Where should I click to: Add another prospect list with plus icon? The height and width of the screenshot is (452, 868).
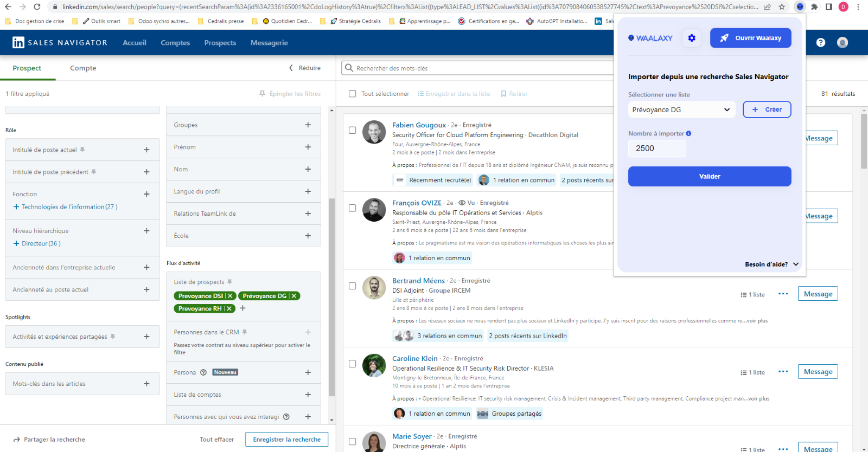(x=242, y=308)
